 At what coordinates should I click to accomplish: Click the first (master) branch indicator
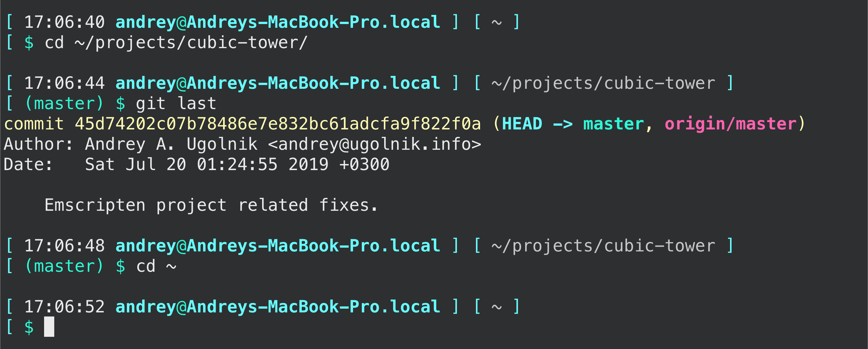point(64,103)
